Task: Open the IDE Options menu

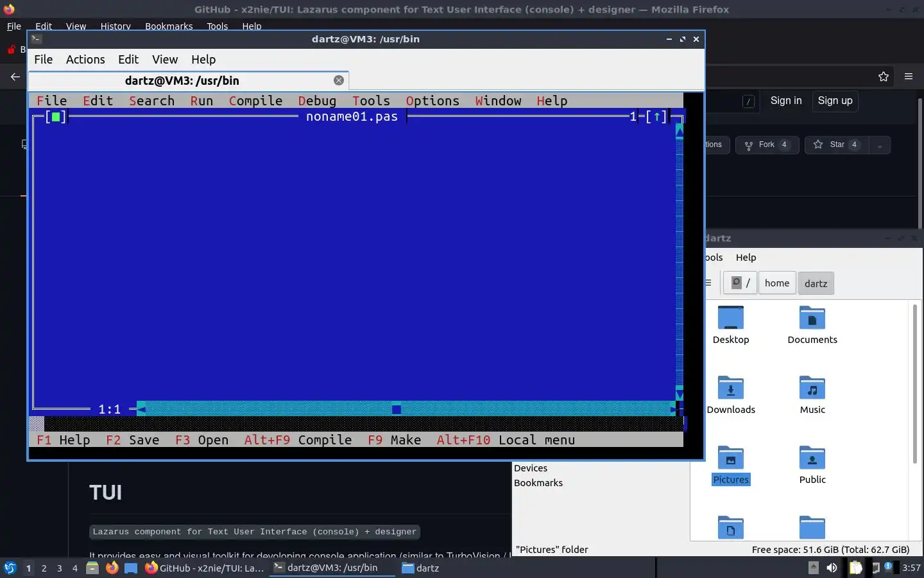Action: tap(432, 101)
